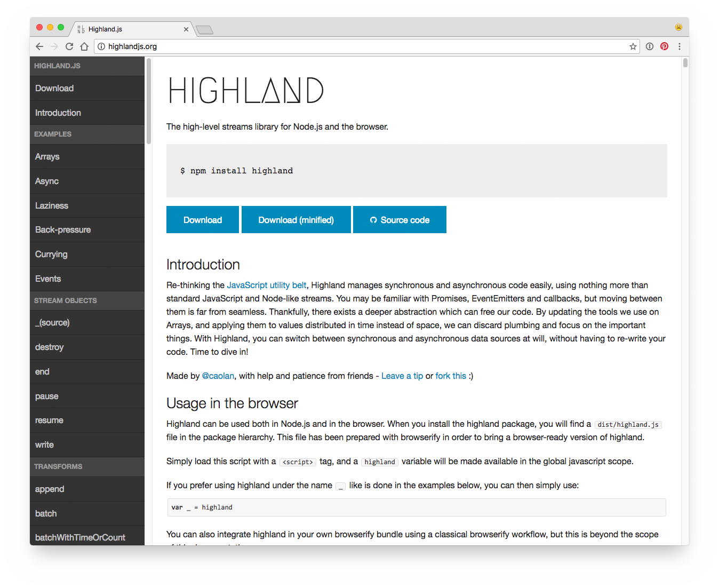The image size is (719, 588).
Task: Click the main page scrollbar thumb
Action: coord(685,63)
